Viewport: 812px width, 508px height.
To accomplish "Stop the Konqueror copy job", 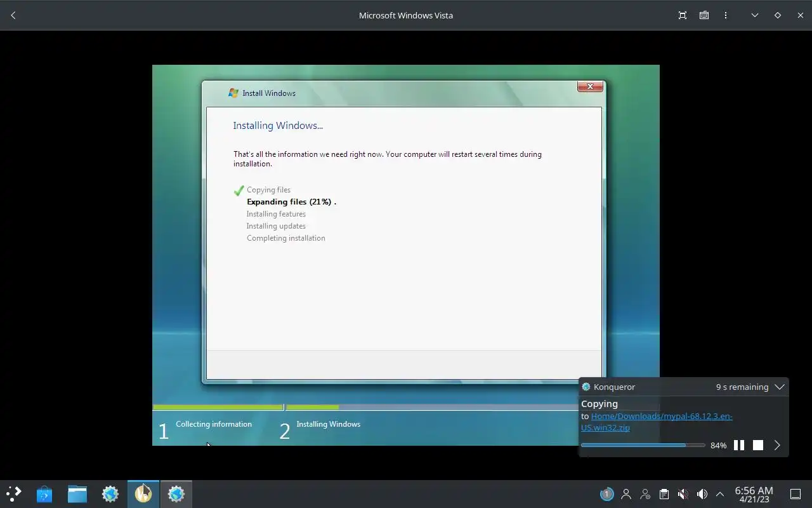I will (x=758, y=445).
